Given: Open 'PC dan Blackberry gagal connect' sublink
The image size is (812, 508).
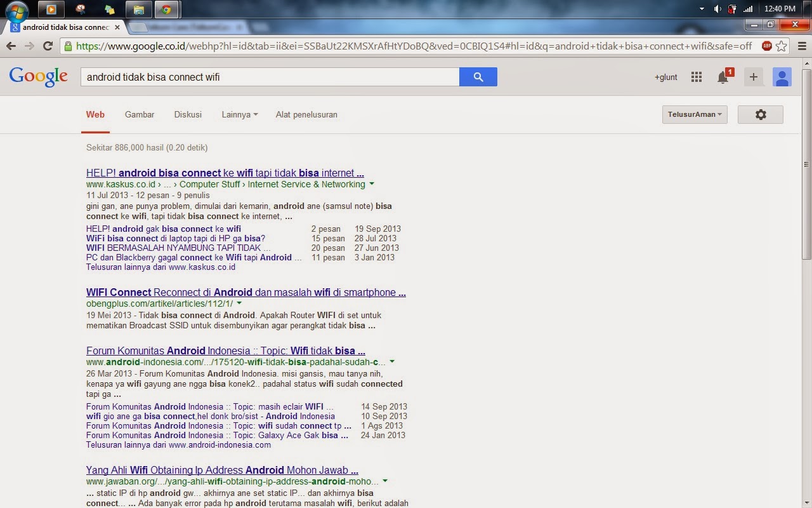Looking at the screenshot, I should coord(194,257).
